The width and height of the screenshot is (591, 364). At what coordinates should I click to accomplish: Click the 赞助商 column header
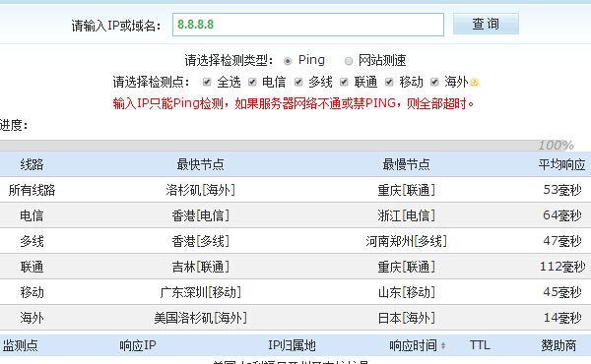558,345
